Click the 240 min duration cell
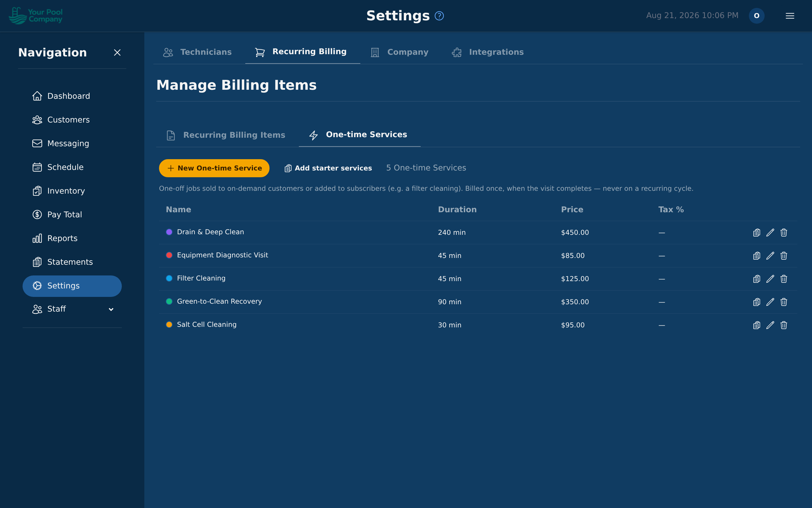The width and height of the screenshot is (812, 508). tap(452, 233)
